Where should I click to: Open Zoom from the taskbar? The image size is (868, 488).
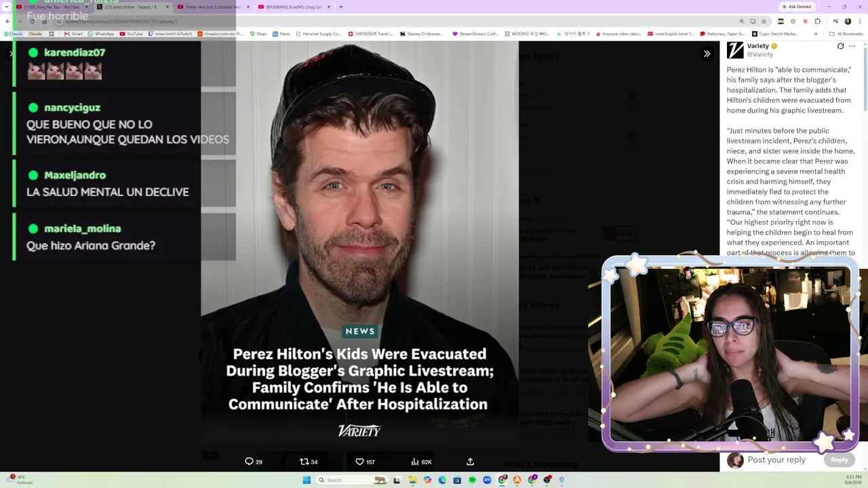tap(487, 480)
